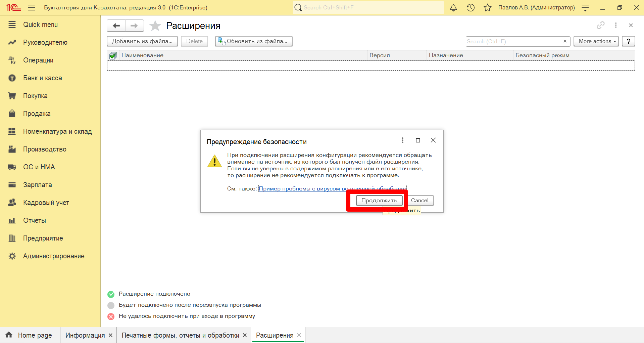Click the Администрирование gear icon
The width and height of the screenshot is (644, 343).
(x=12, y=256)
